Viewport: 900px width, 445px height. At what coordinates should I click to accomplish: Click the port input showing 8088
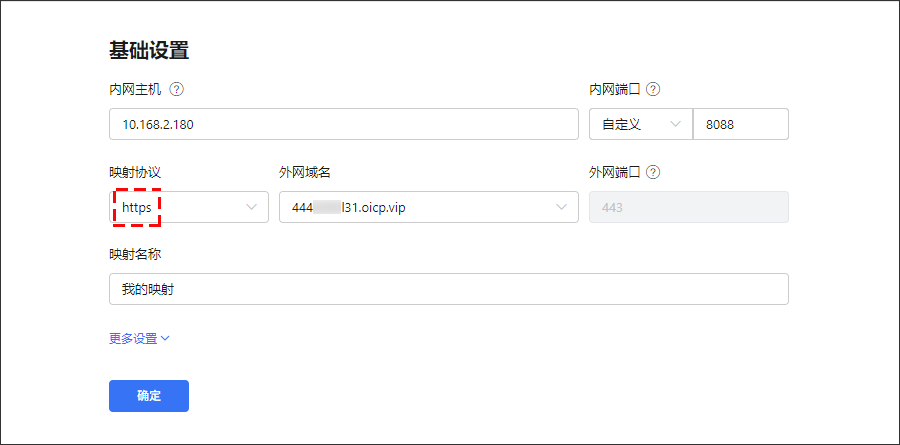[x=740, y=124]
